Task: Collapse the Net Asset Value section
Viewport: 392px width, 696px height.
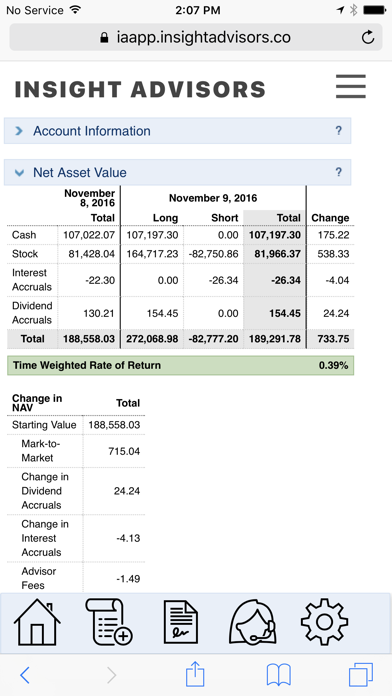Action: click(178, 172)
